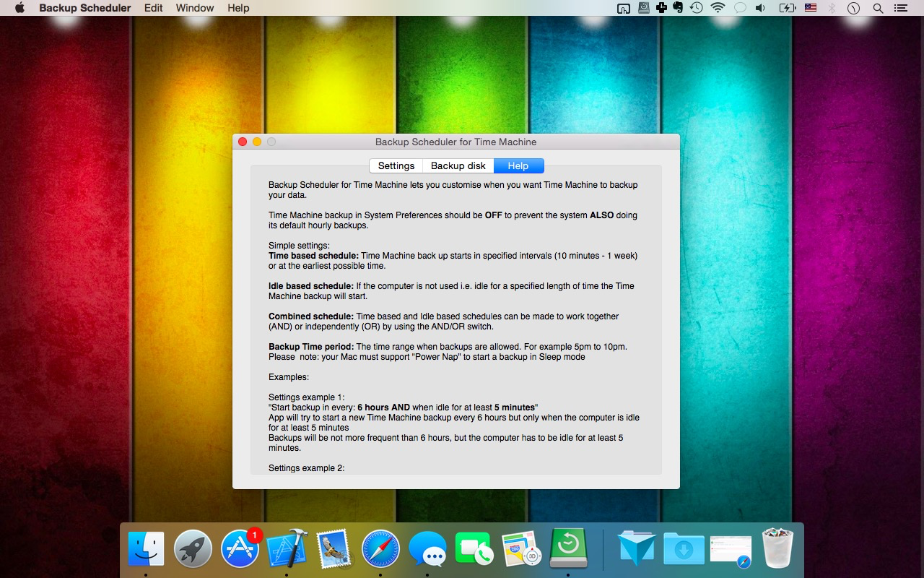The image size is (924, 578).
Task: Open the Backup Scheduler app menu
Action: pyautogui.click(x=85, y=8)
